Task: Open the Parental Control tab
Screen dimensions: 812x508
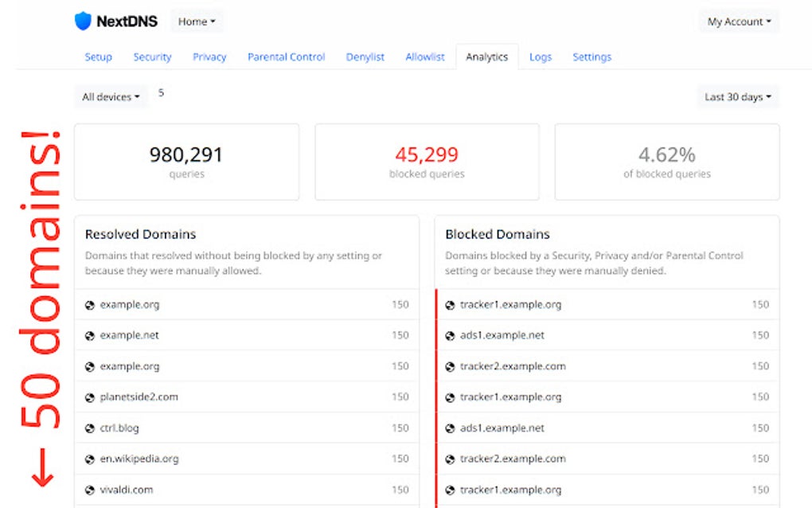Action: tap(286, 57)
